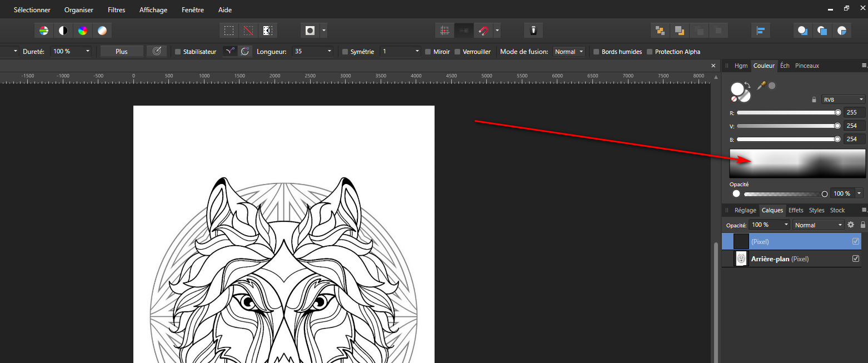The image size is (868, 363).
Task: Open the Longueur 35 dropdown
Action: (313, 51)
